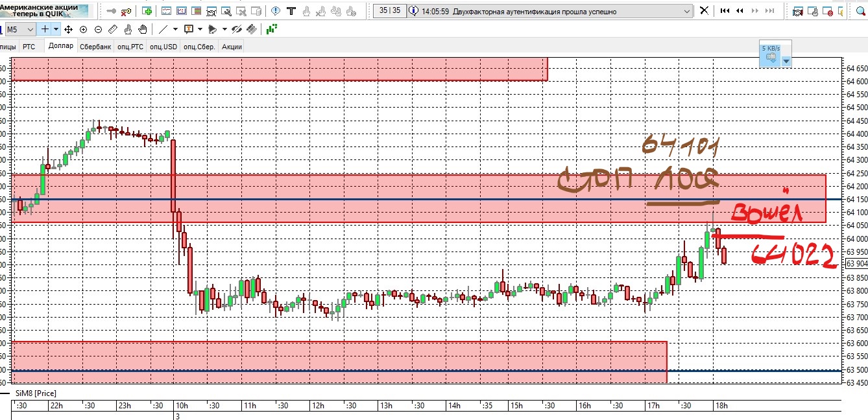Image resolution: width=868 pixels, height=420 pixels.
Task: Click the disconnect key icon with red X
Action: pyautogui.click(x=126, y=12)
